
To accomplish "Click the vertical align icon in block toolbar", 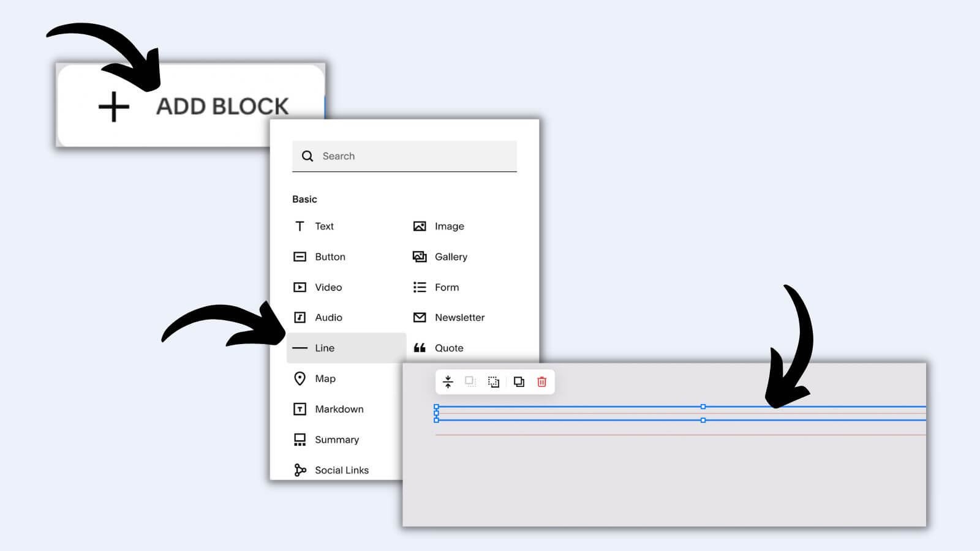I will 448,382.
